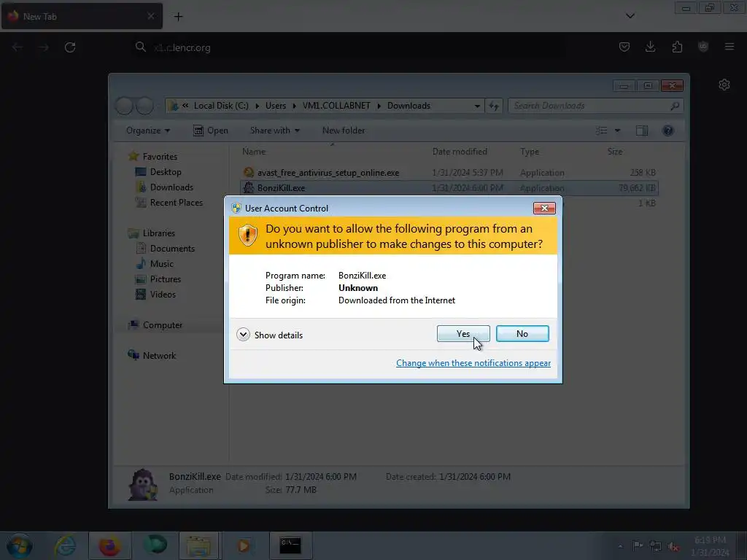Screen dimensions: 747x560
Task: Click New Tab page settings gear
Action: (x=724, y=85)
